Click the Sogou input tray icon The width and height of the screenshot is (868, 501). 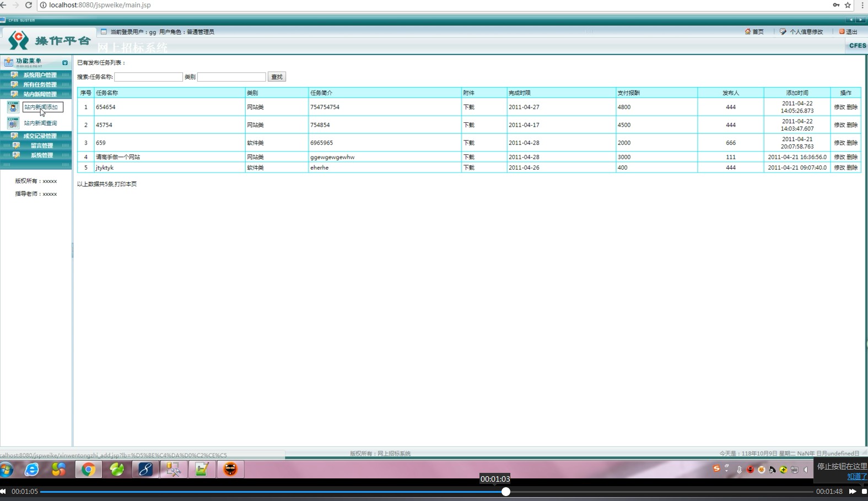point(716,468)
